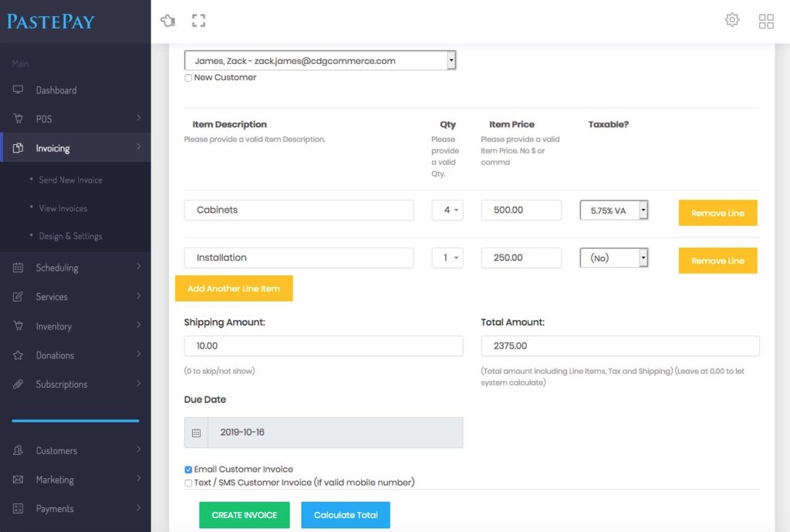Click Add Another Line Item
Viewport: 790px width, 532px height.
(x=234, y=288)
